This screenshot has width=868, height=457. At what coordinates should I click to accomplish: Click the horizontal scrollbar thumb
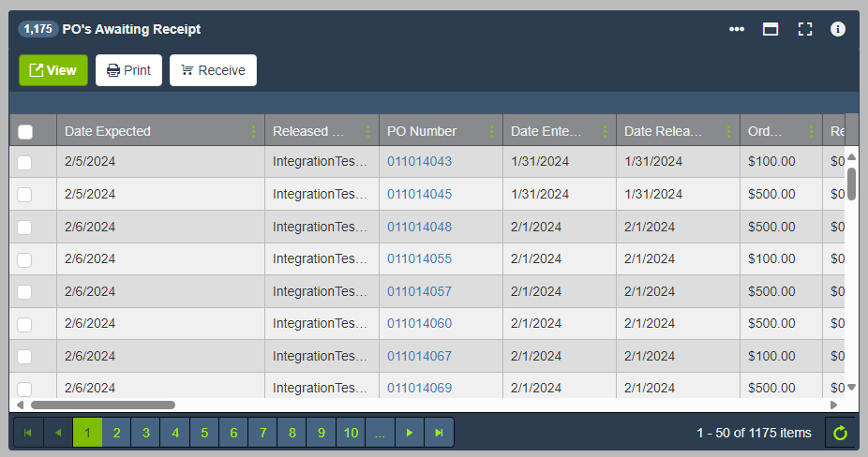[x=103, y=405]
